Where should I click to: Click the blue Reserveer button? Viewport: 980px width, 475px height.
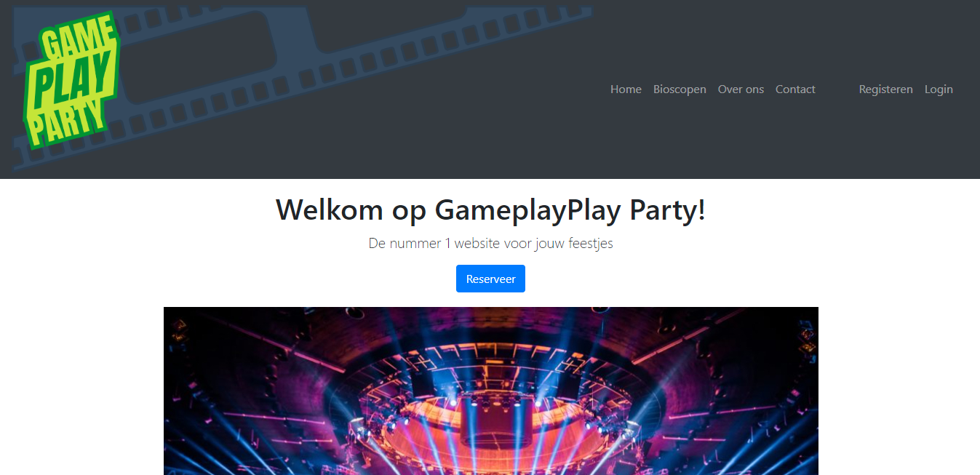[490, 279]
